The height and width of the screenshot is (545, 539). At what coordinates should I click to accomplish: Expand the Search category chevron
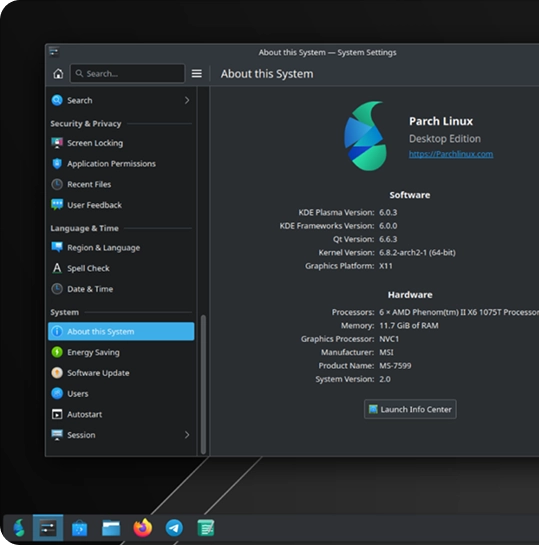[187, 100]
